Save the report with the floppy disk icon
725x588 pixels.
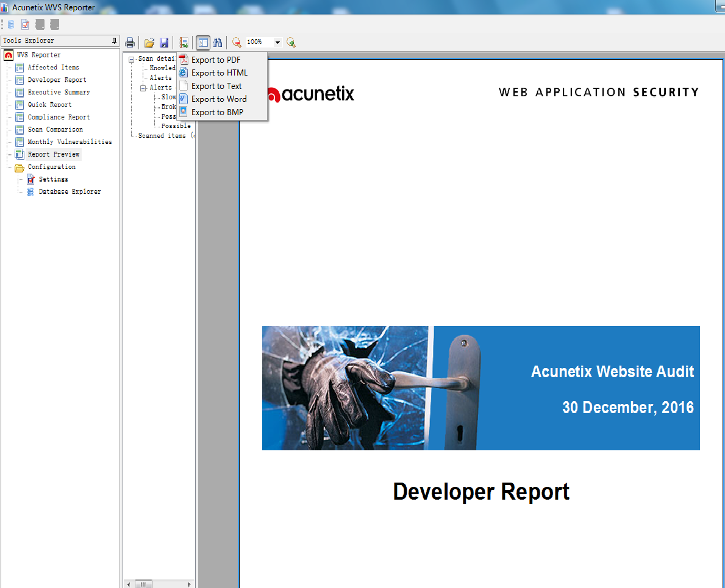[164, 43]
